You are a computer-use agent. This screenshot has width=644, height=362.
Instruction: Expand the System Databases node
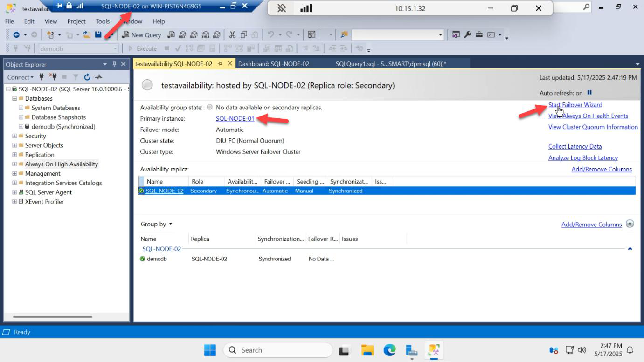pyautogui.click(x=21, y=108)
